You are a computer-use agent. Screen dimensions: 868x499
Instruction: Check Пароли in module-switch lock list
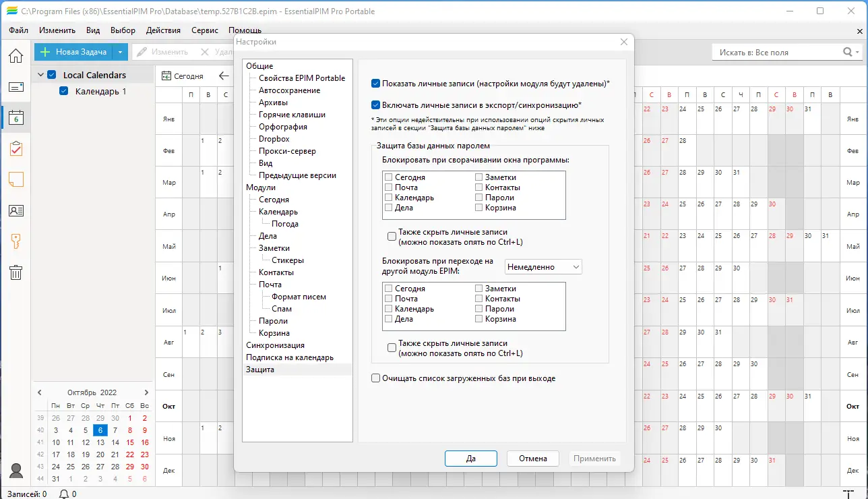point(479,309)
